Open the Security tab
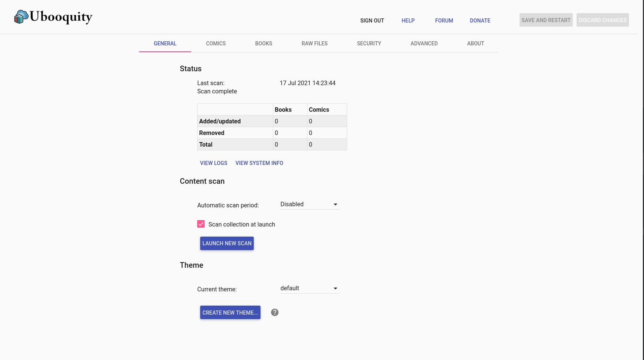This screenshot has height=360, width=644. click(x=369, y=43)
